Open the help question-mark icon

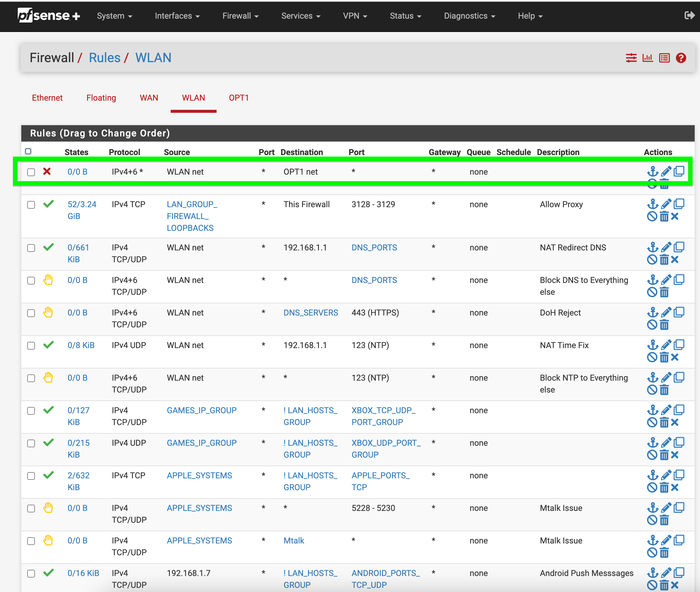(x=680, y=58)
